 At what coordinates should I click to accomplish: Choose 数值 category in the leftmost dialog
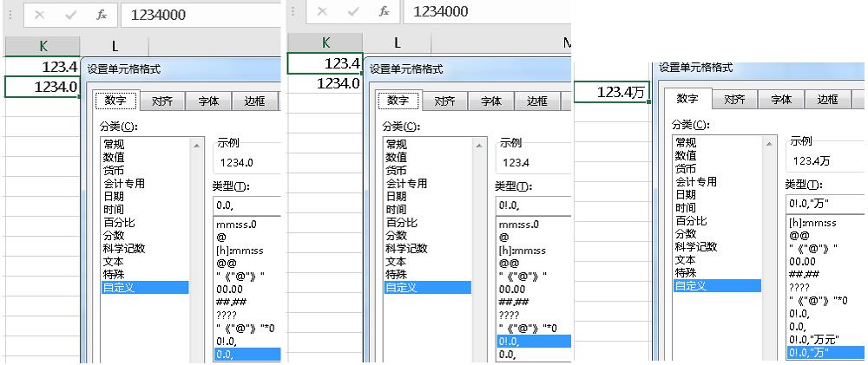(145, 158)
